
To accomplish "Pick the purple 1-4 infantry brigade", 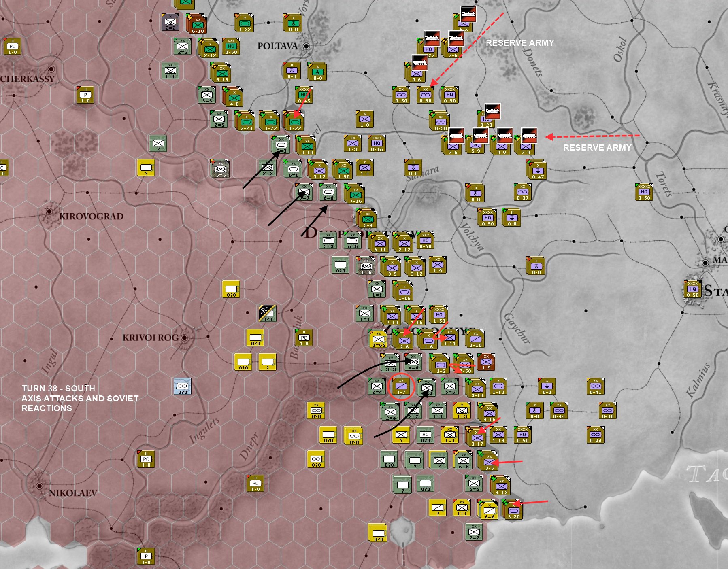I will [365, 168].
